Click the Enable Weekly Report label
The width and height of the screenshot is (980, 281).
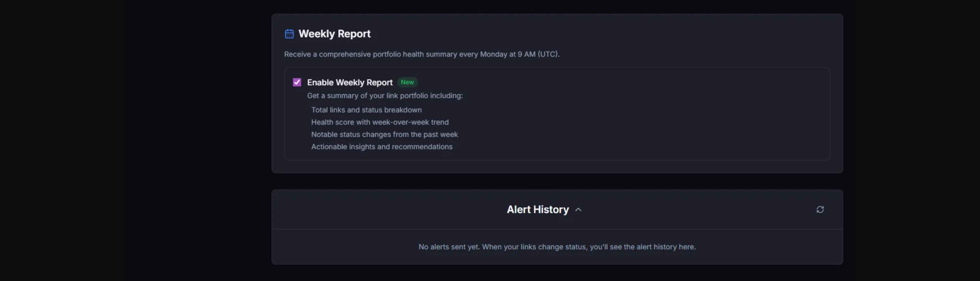click(x=349, y=82)
